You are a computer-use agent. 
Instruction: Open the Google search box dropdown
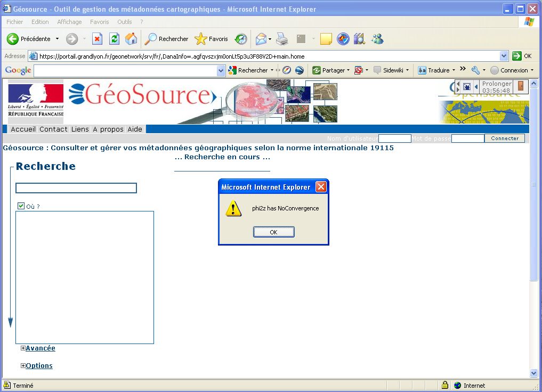221,70
